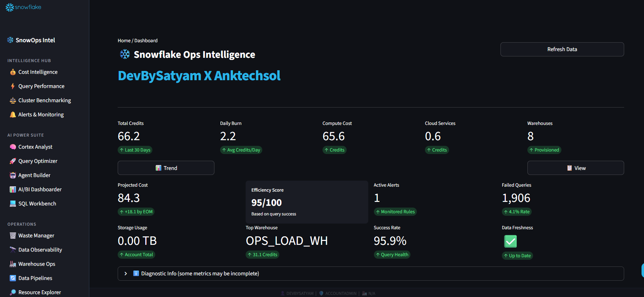Click the 4.1% Rate badge
The height and width of the screenshot is (297, 644).
[517, 212]
